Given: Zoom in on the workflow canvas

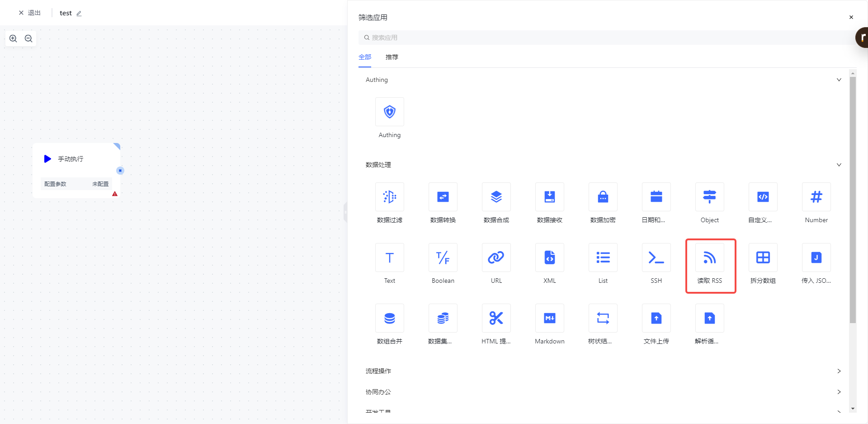Looking at the screenshot, I should (x=14, y=39).
